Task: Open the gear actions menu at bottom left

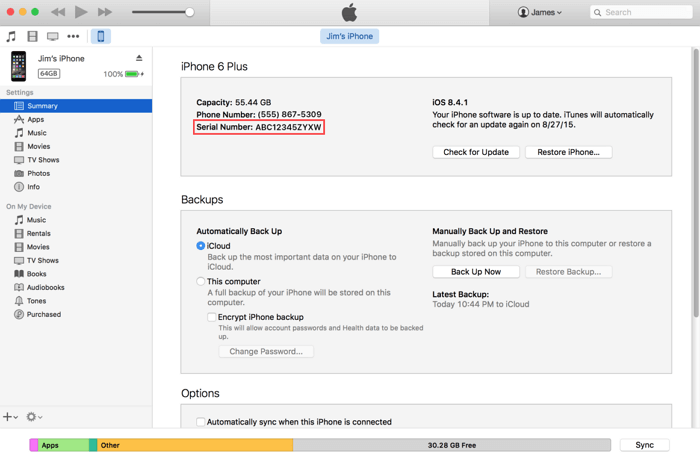Action: (34, 417)
